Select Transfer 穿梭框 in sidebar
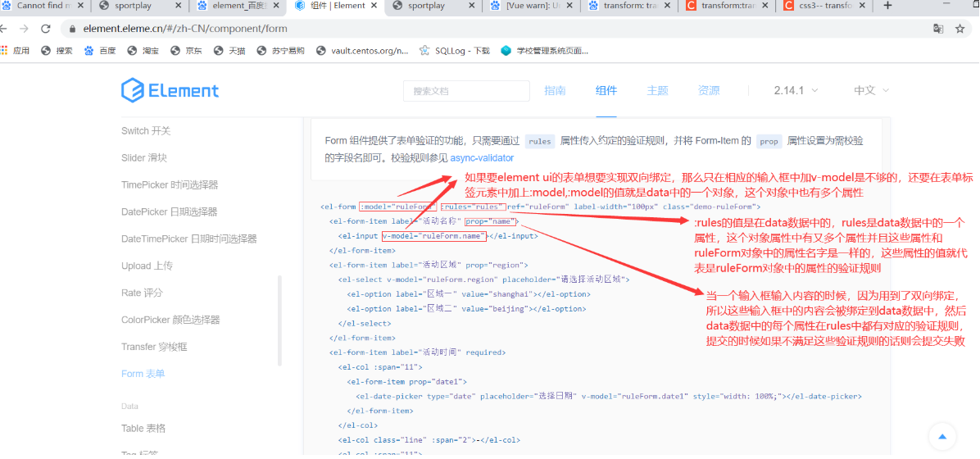980x459 pixels. coord(154,347)
